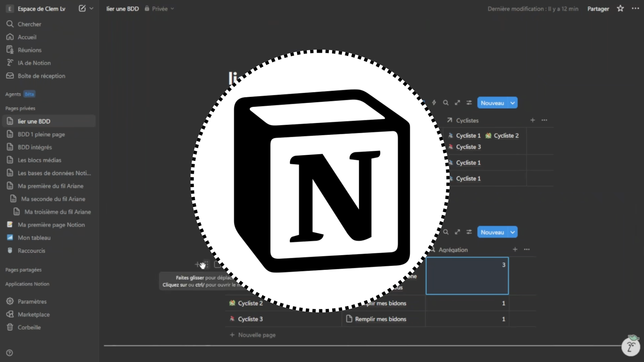Click the Partager button
644x362 pixels.
pos(598,8)
